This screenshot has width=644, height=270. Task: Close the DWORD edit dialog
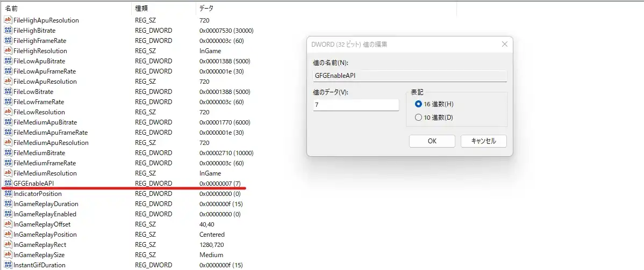click(504, 44)
